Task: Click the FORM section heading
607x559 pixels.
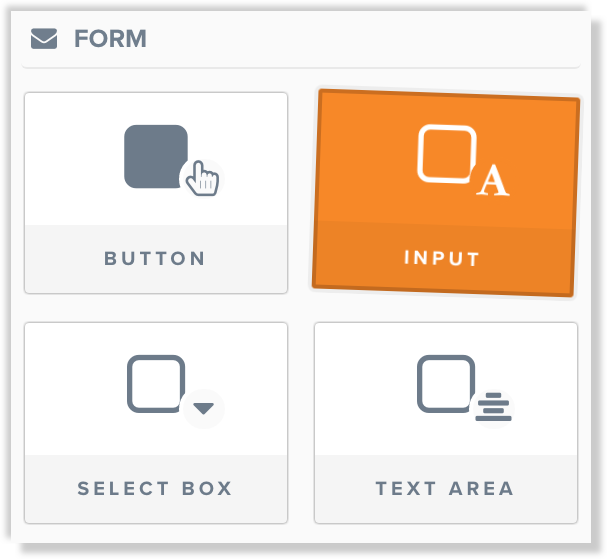Action: pos(110,39)
